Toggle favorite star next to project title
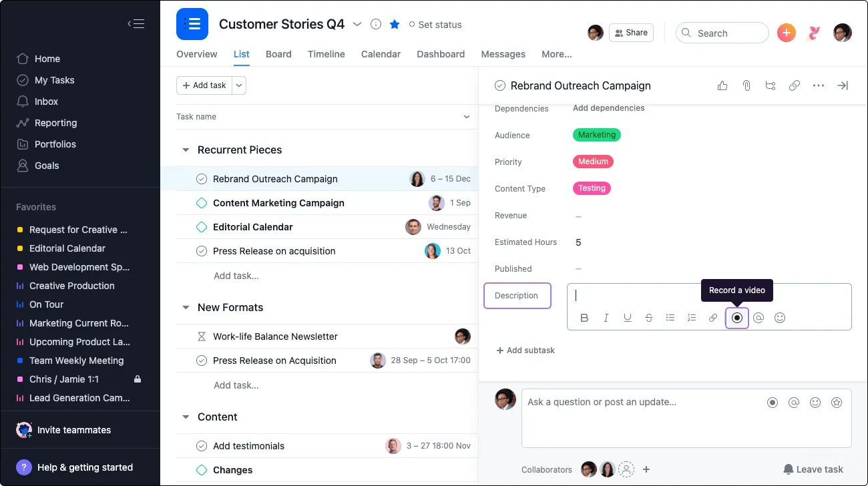The image size is (868, 486). coord(395,25)
